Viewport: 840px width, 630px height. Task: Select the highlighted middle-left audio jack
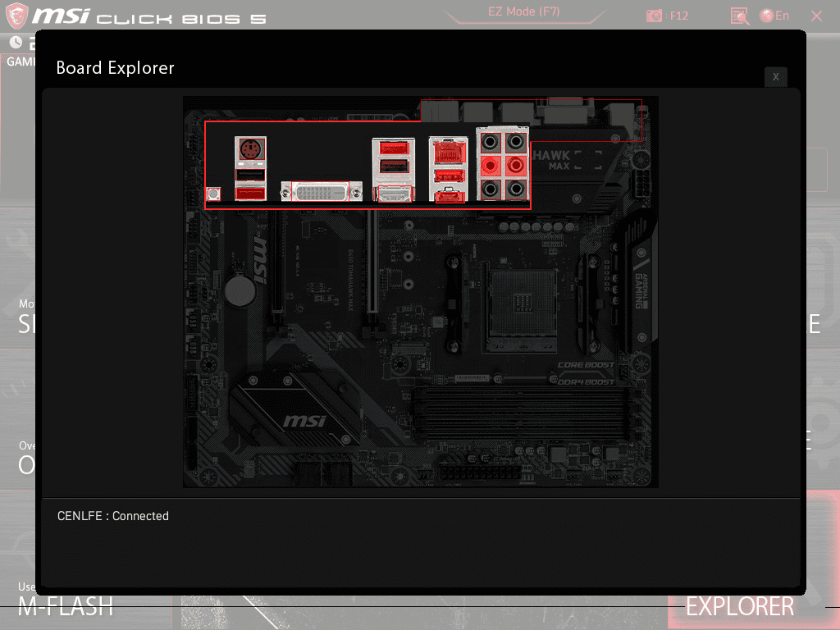490,166
